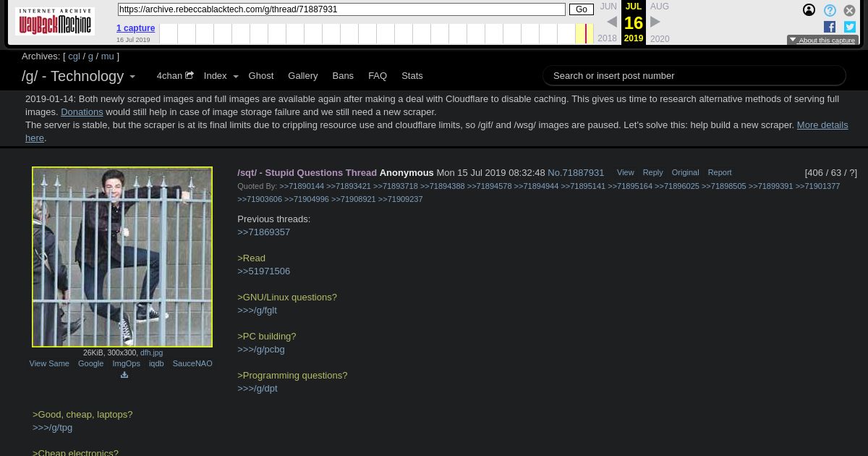This screenshot has height=456, width=868.
Task: Expand the Index dropdown arrow
Action: (x=236, y=77)
